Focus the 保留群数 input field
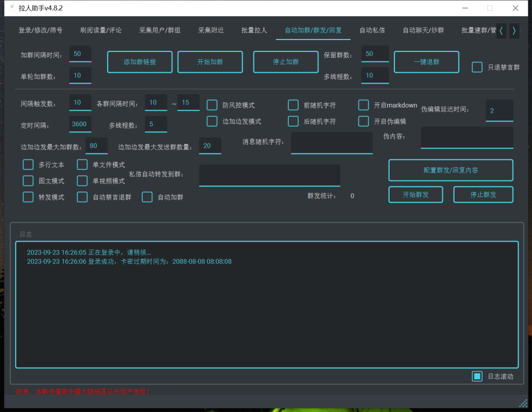 click(x=375, y=54)
